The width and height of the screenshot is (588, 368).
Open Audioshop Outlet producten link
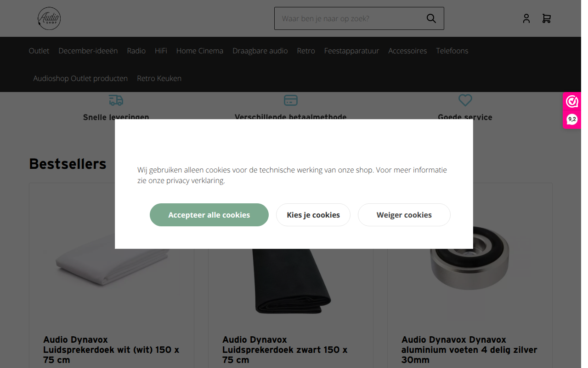(x=80, y=78)
